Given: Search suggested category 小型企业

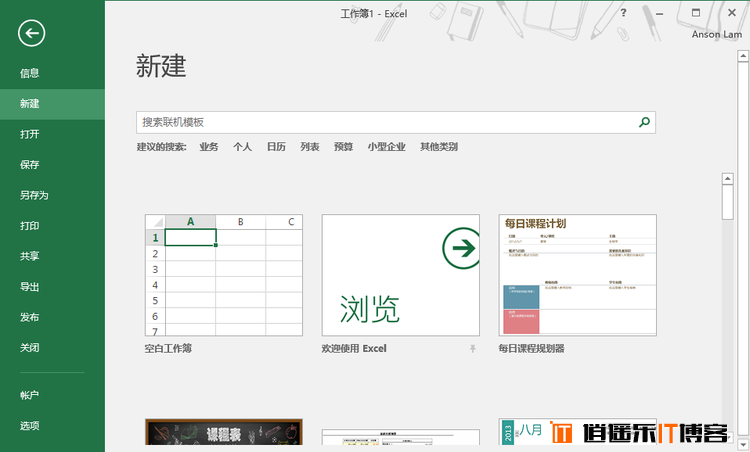Looking at the screenshot, I should pyautogui.click(x=386, y=147).
